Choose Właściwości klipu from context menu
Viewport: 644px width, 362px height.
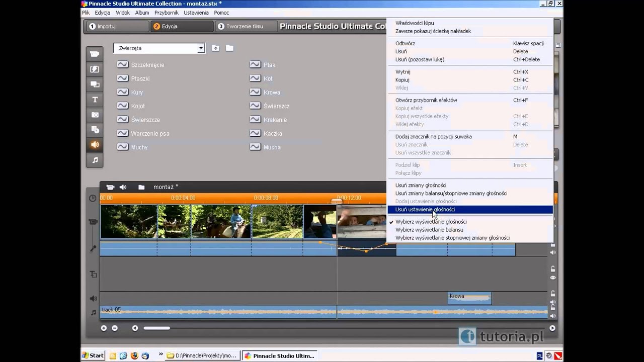[x=470, y=23]
